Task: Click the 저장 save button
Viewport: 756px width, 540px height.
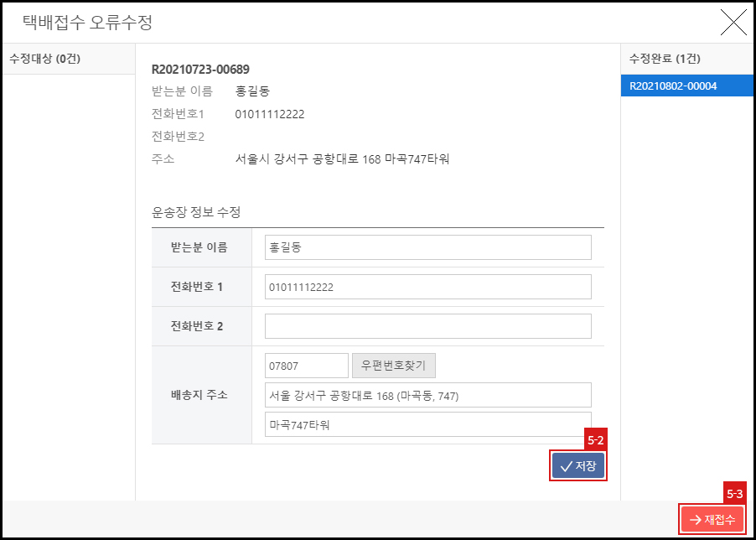Action: 577,465
